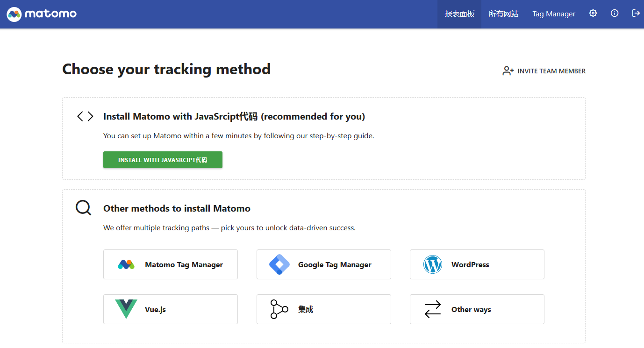Click the invite team member person icon
Image resolution: width=644 pixels, height=348 pixels.
click(x=508, y=71)
